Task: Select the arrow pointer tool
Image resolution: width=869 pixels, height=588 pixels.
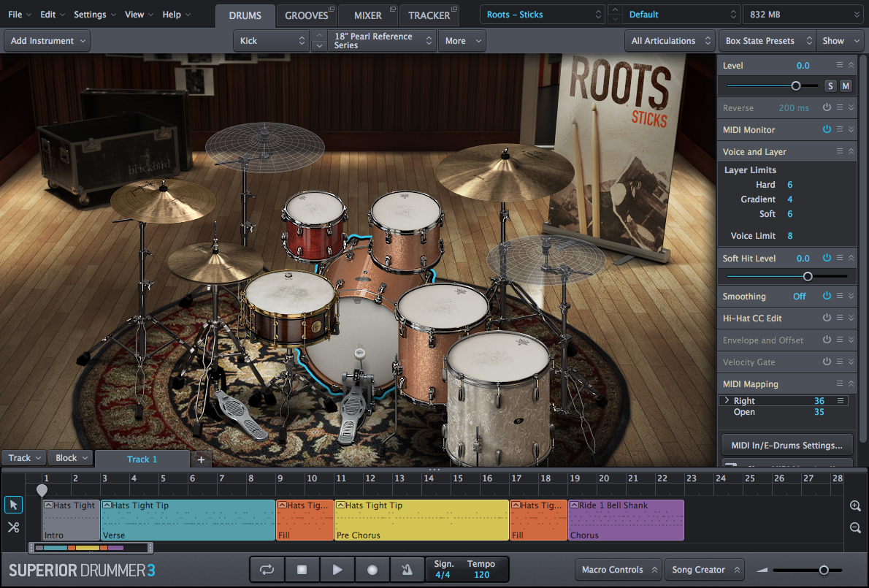Action: click(13, 505)
